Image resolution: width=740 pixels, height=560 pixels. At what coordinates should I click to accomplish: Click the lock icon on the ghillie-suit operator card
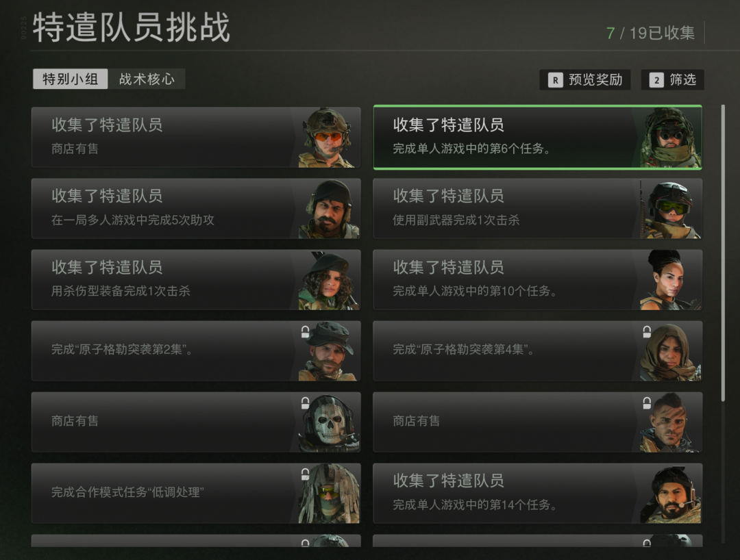coord(306,474)
